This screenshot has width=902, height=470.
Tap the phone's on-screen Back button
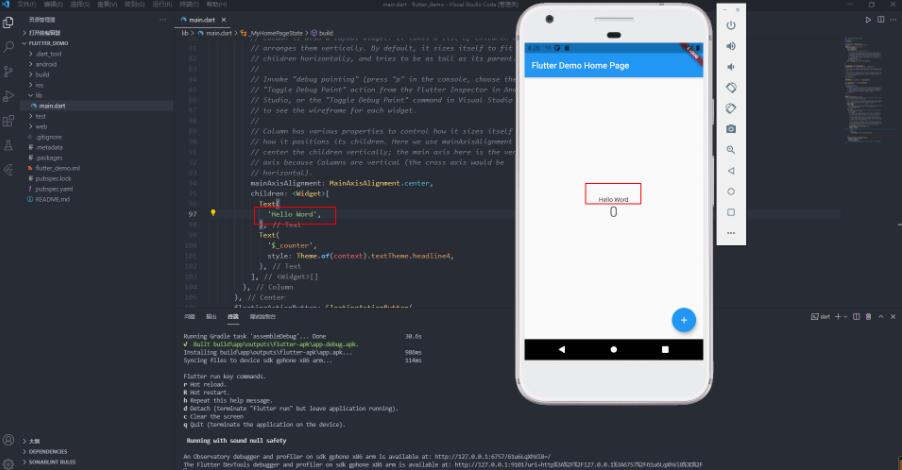(562, 349)
